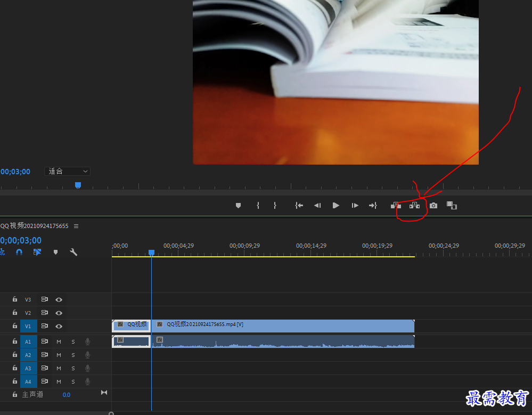Open timeline display settings wrench
This screenshot has width=532, height=415.
[x=73, y=252]
